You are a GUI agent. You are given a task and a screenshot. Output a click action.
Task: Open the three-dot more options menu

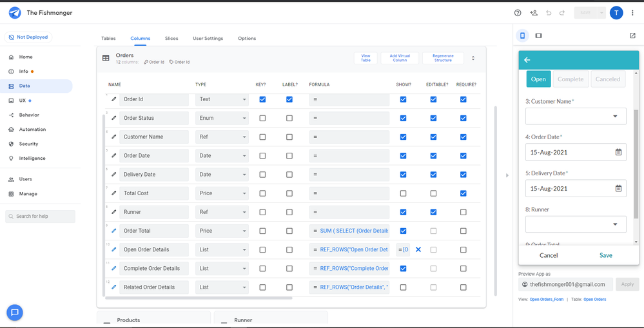632,13
